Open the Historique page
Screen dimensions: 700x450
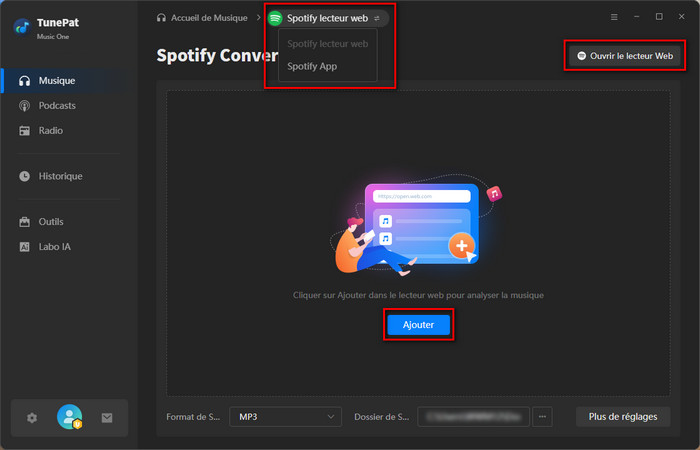point(69,176)
